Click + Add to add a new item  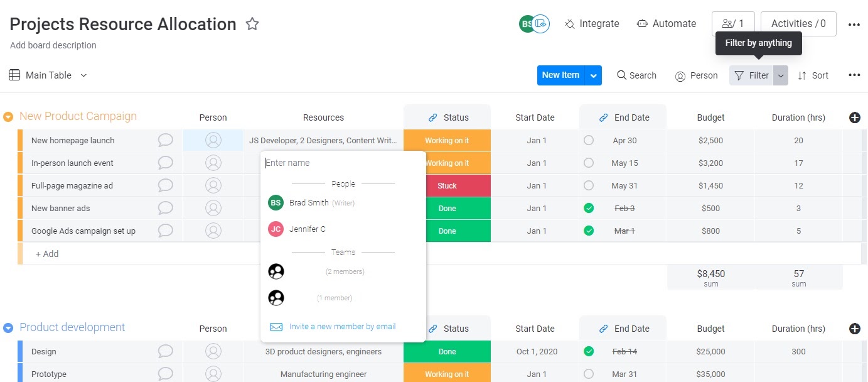tap(47, 254)
